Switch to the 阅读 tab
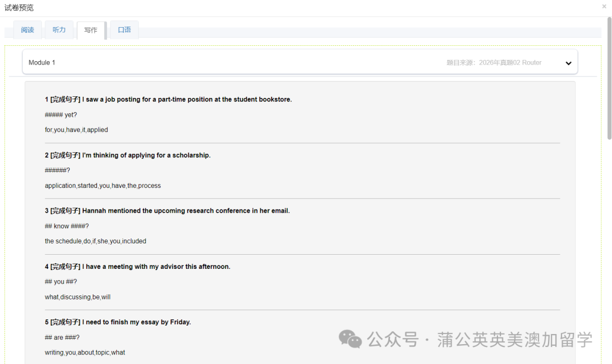Image resolution: width=612 pixels, height=364 pixels. pyautogui.click(x=28, y=30)
